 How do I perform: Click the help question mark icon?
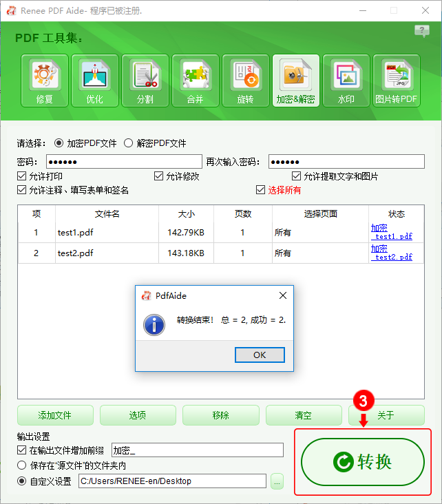[422, 31]
